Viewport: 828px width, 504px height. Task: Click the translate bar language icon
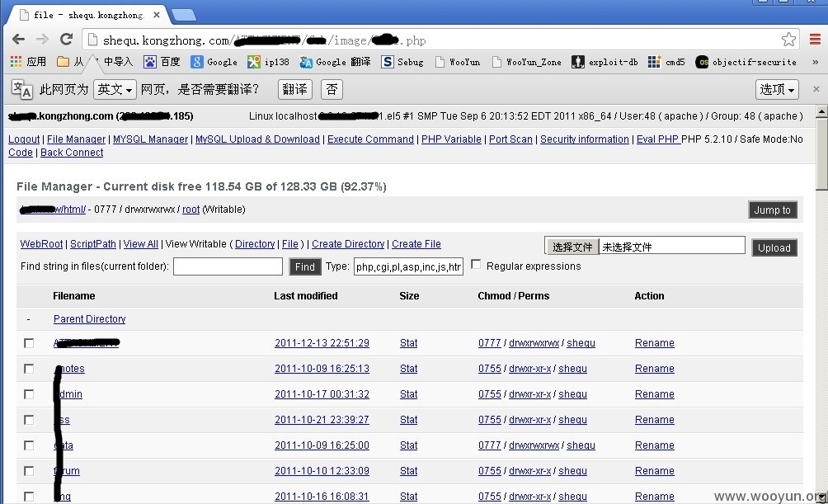(21, 89)
